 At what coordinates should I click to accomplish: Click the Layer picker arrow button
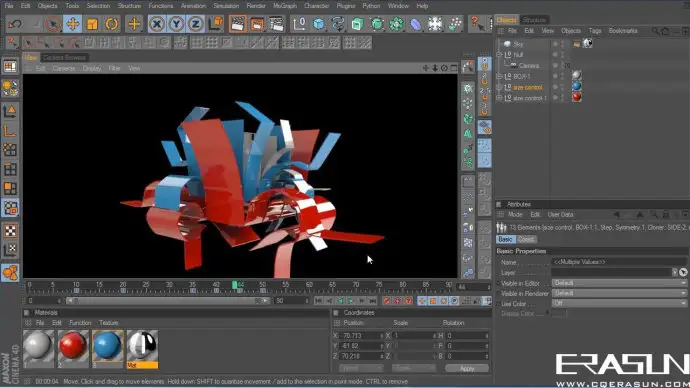pyautogui.click(x=683, y=272)
